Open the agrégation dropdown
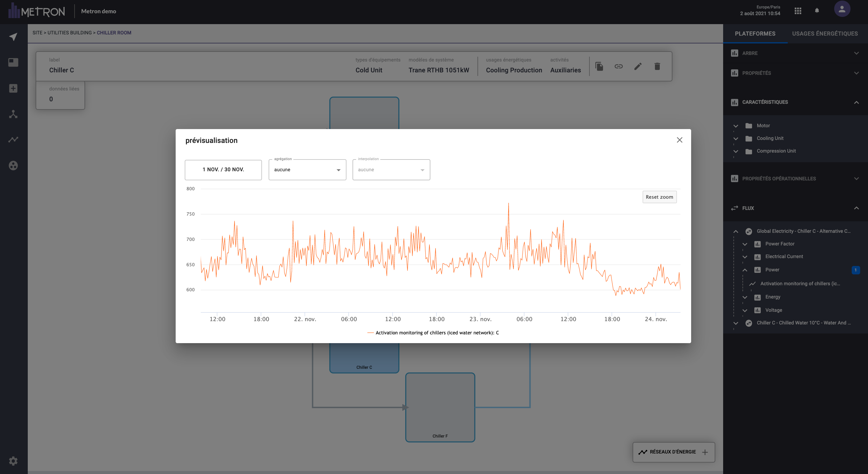The image size is (868, 474). point(307,170)
